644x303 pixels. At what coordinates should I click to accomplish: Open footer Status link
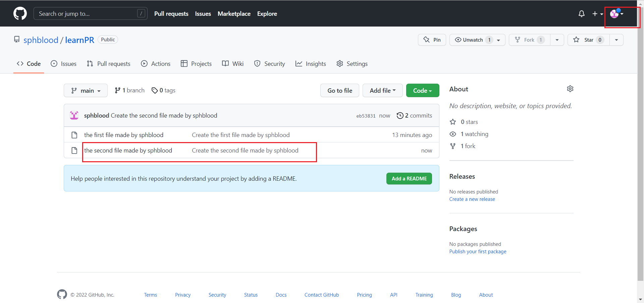251,295
